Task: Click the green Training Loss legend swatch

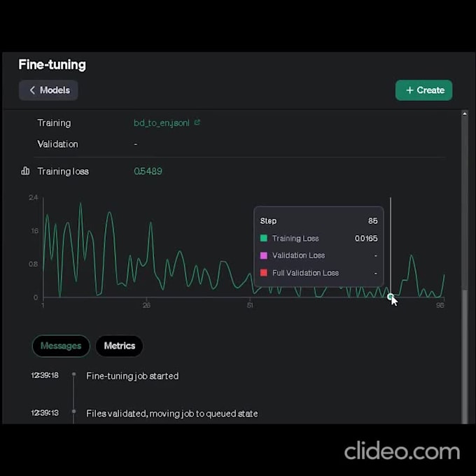Action: (264, 239)
